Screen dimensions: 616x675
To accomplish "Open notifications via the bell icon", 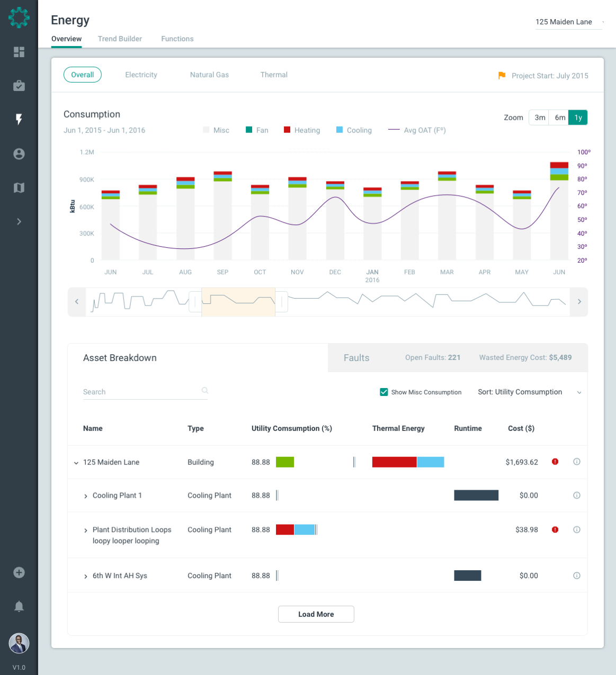I will pos(19,606).
